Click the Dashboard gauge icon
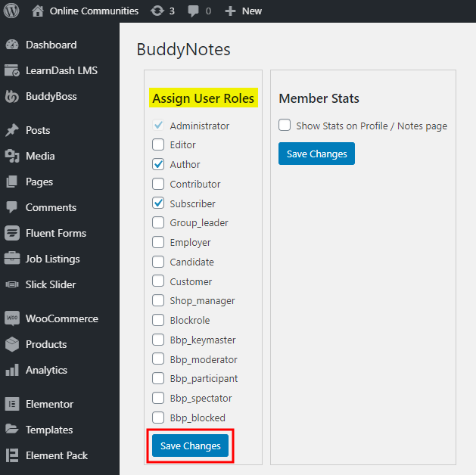476x475 pixels. tap(12, 45)
